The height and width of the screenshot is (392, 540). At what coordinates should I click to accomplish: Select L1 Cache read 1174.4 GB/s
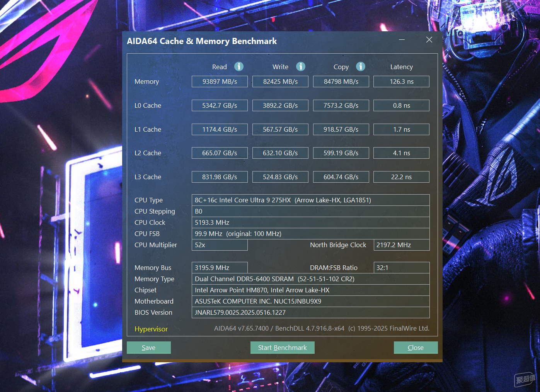(220, 129)
